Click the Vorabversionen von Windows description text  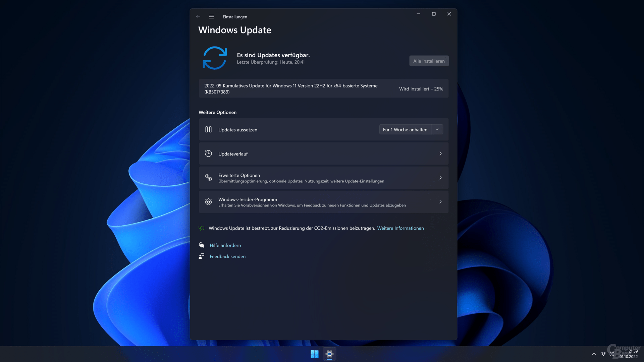[312, 205]
